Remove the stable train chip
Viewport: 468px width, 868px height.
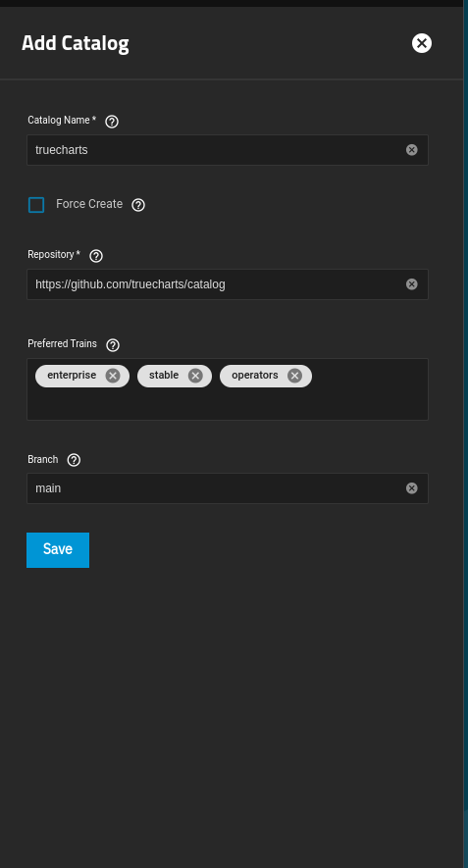(195, 376)
